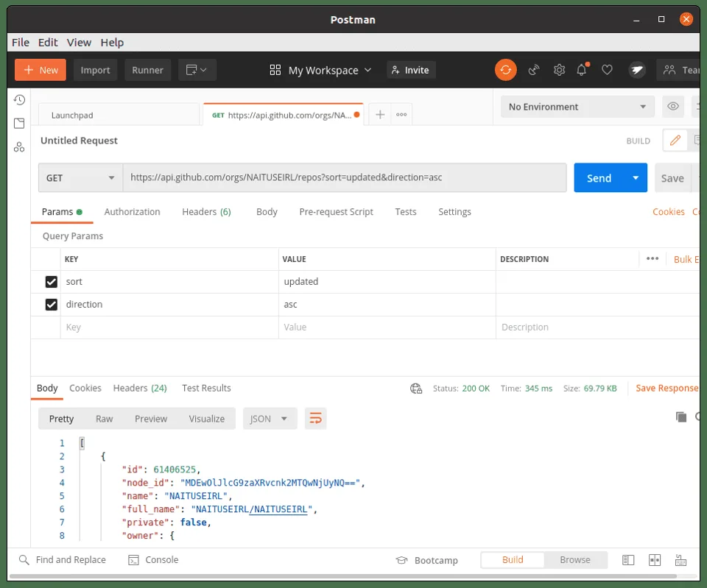Open the APIs sidebar icon
This screenshot has height=588, width=707.
[x=19, y=147]
